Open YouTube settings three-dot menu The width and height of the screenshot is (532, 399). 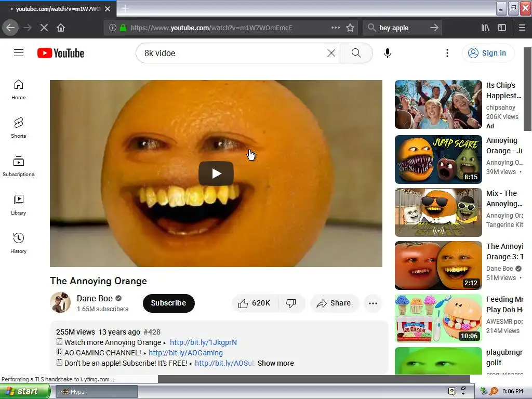(447, 53)
